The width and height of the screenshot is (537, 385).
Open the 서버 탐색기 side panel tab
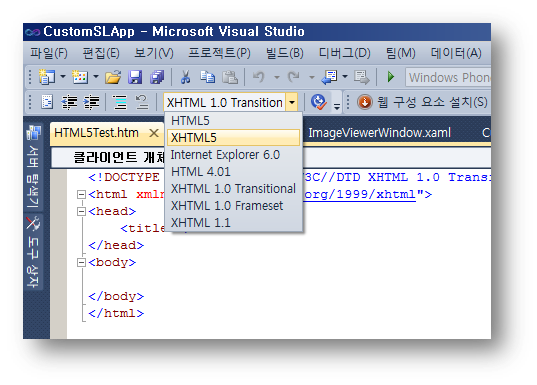pyautogui.click(x=34, y=167)
